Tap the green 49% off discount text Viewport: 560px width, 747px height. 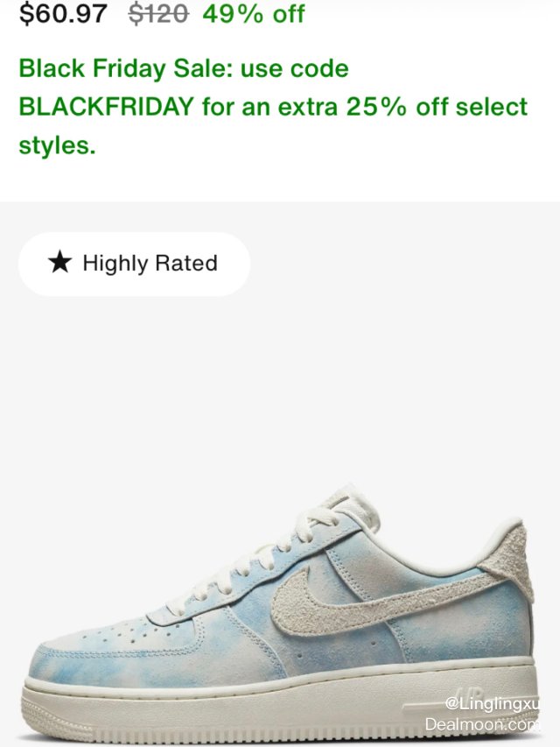pos(254,14)
